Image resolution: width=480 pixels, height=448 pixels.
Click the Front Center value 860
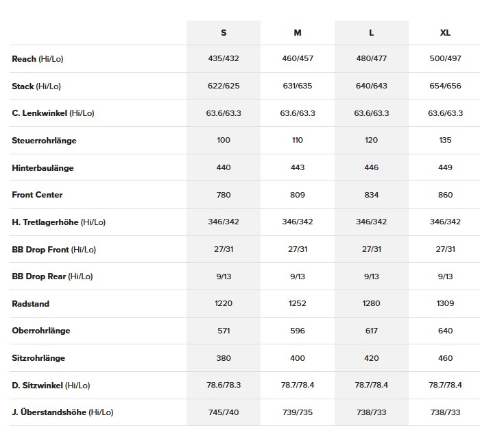445,195
